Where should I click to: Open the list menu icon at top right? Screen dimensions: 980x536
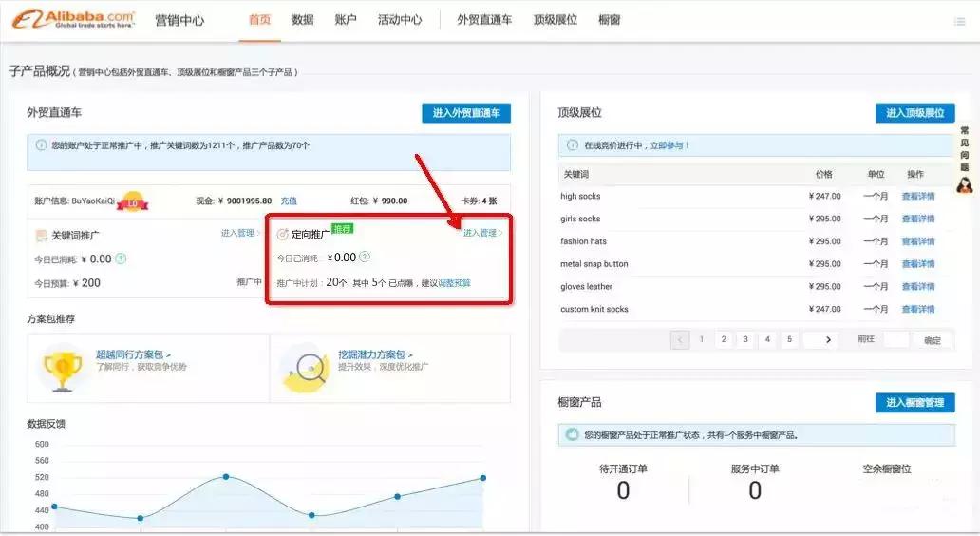pos(959,21)
